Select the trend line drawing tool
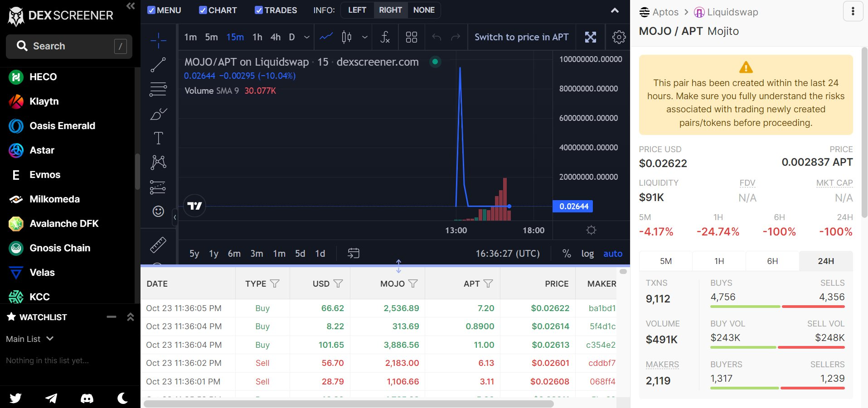This screenshot has height=408, width=868. pyautogui.click(x=158, y=65)
